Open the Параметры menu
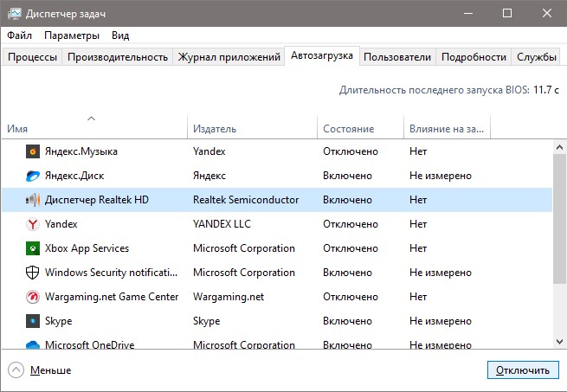567x392 pixels. tap(72, 35)
